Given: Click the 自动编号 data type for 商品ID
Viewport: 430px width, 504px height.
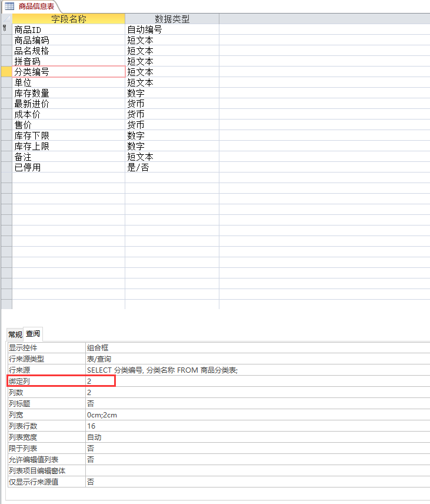Looking at the screenshot, I should coord(172,29).
